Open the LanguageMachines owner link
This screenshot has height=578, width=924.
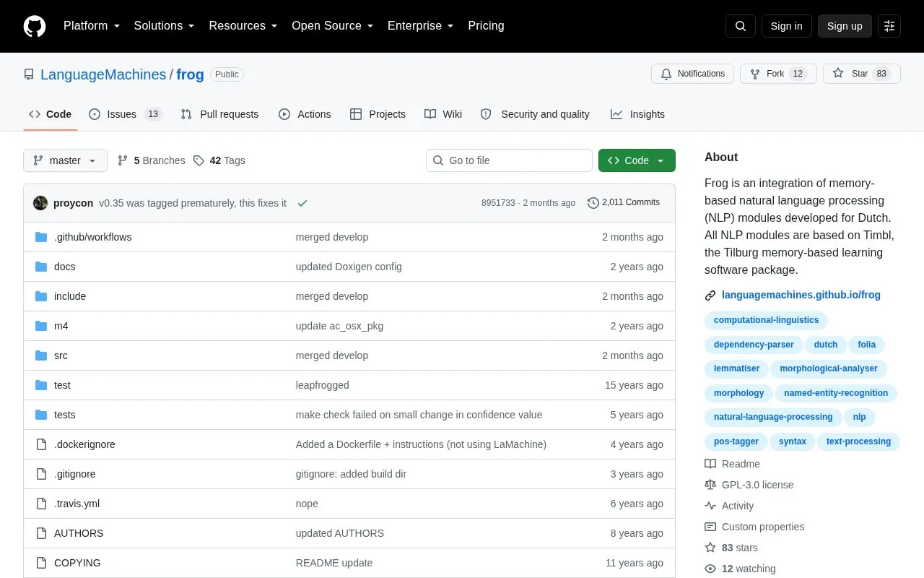103,74
